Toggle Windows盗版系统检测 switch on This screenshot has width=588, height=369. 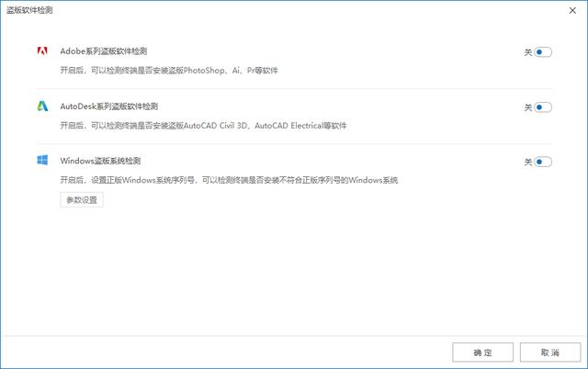(x=543, y=162)
